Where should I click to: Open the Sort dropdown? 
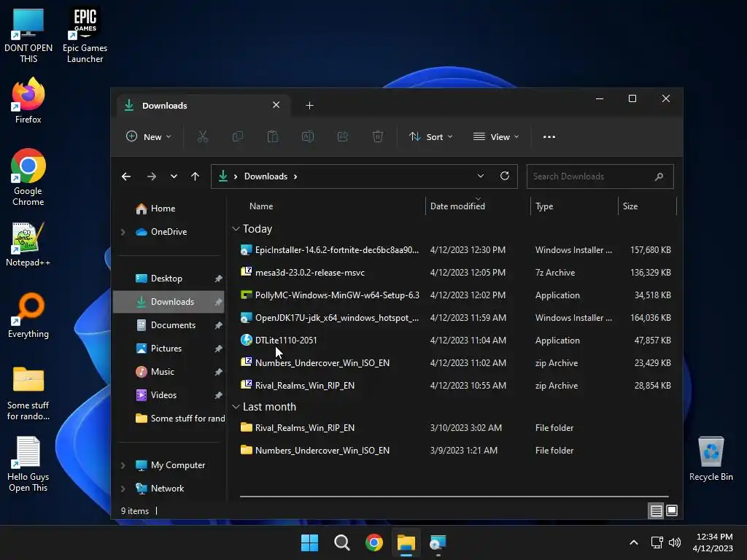pyautogui.click(x=430, y=136)
